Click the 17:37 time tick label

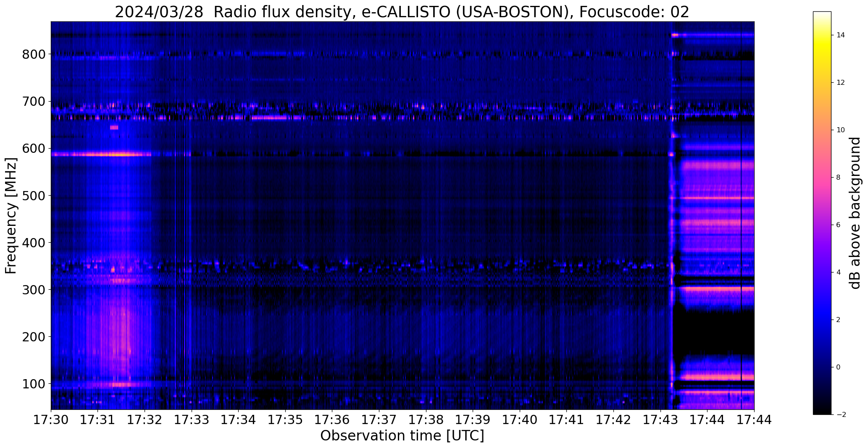click(x=379, y=420)
